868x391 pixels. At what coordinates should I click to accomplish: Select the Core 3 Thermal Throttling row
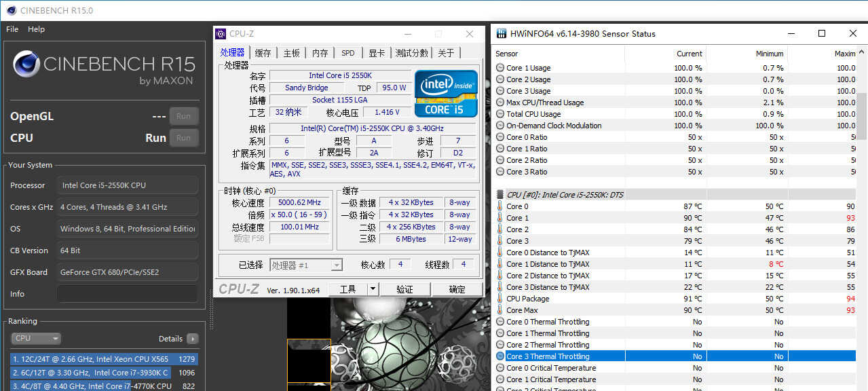coord(675,356)
